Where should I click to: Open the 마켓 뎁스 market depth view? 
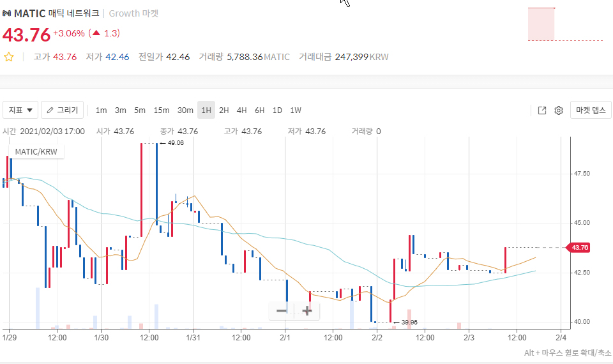(591, 110)
